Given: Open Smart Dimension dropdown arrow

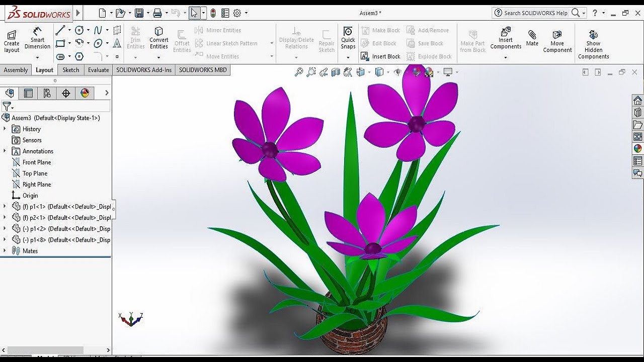Looking at the screenshot, I should click(x=37, y=57).
